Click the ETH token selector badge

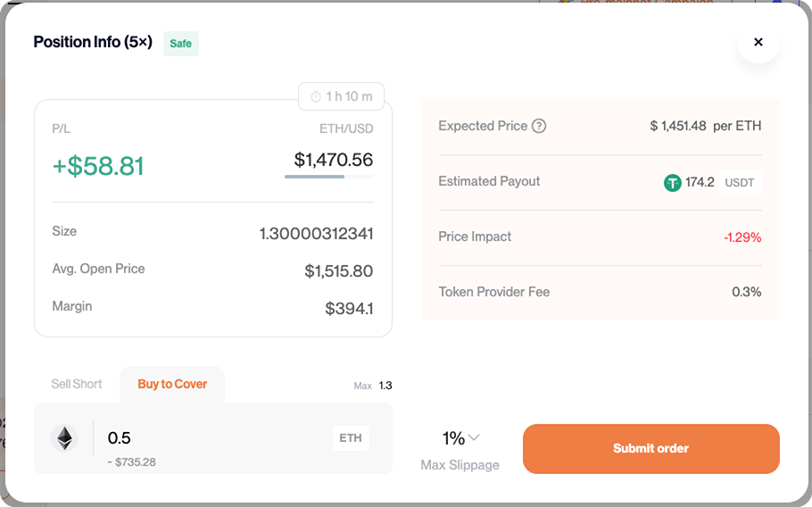351,438
